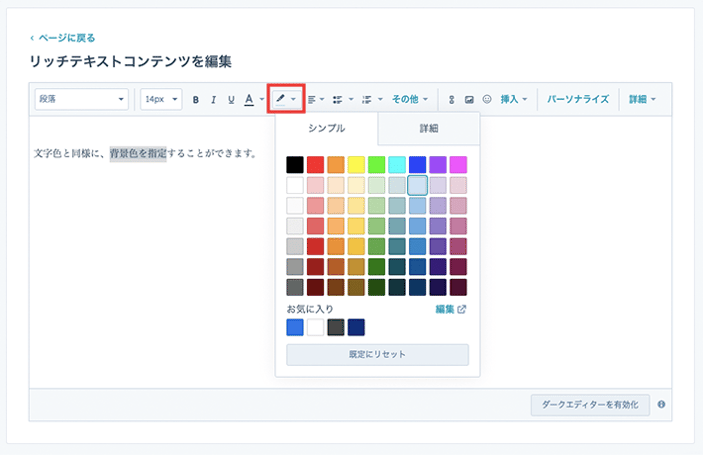Expand the alignment options arrow
703x455 pixels.
322,100
